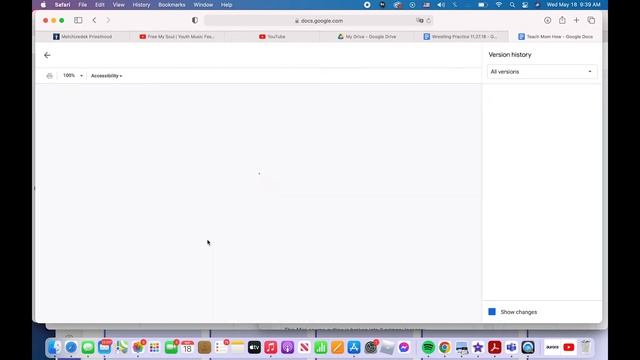The height and width of the screenshot is (360, 640).
Task: Click the Wi-Fi icon in menu bar
Action: pos(498,5)
